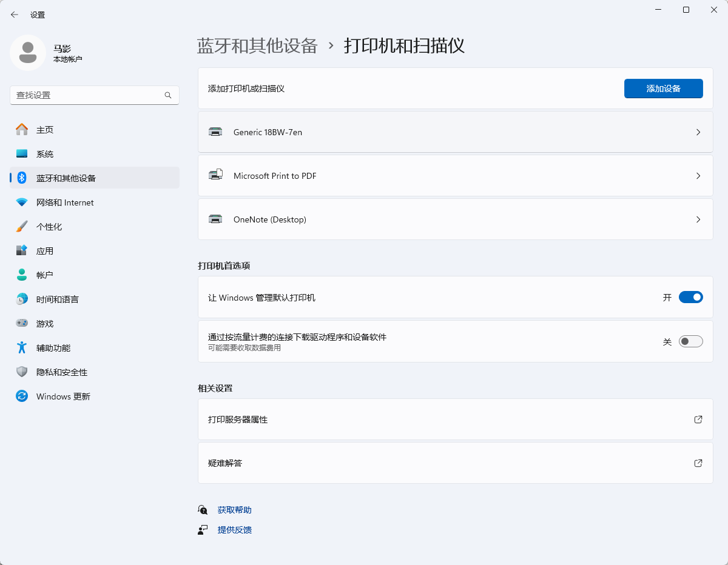Click the Microsoft Print to PDF icon
Viewport: 728px width, 565px height.
215,176
